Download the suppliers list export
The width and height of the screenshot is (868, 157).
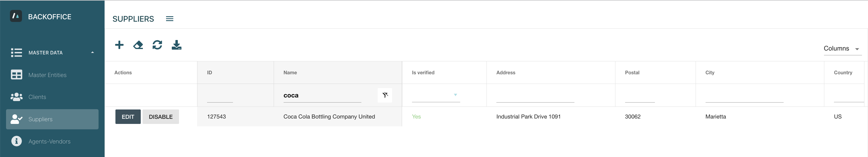coord(177,45)
